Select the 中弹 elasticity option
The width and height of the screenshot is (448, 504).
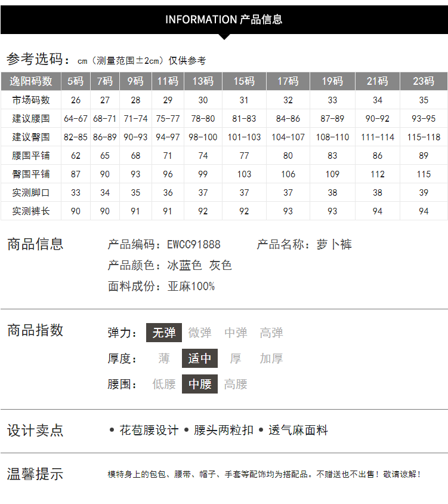click(236, 333)
